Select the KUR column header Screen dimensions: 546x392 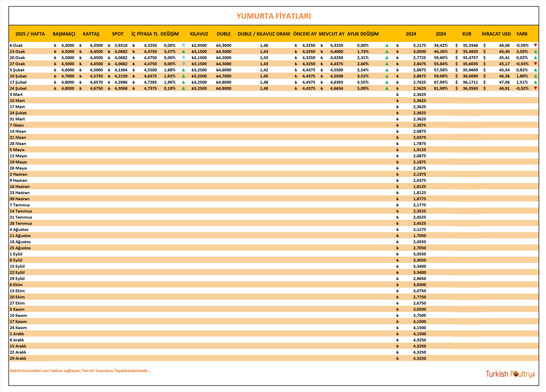[x=467, y=34]
